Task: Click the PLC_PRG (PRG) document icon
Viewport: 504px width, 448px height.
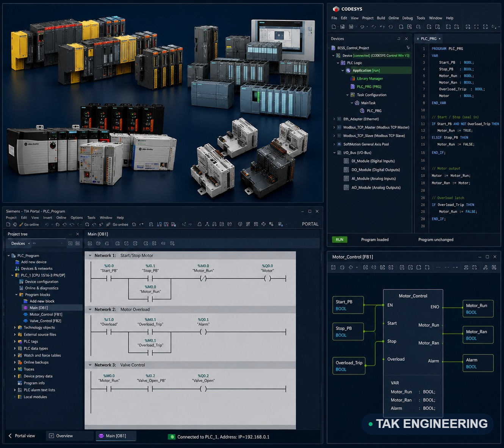Action: [352, 87]
